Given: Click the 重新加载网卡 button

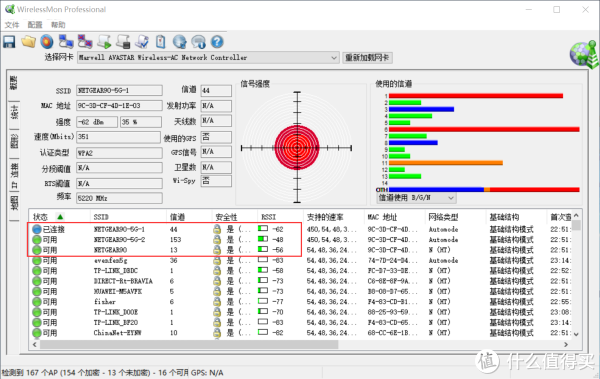Looking at the screenshot, I should coord(367,58).
